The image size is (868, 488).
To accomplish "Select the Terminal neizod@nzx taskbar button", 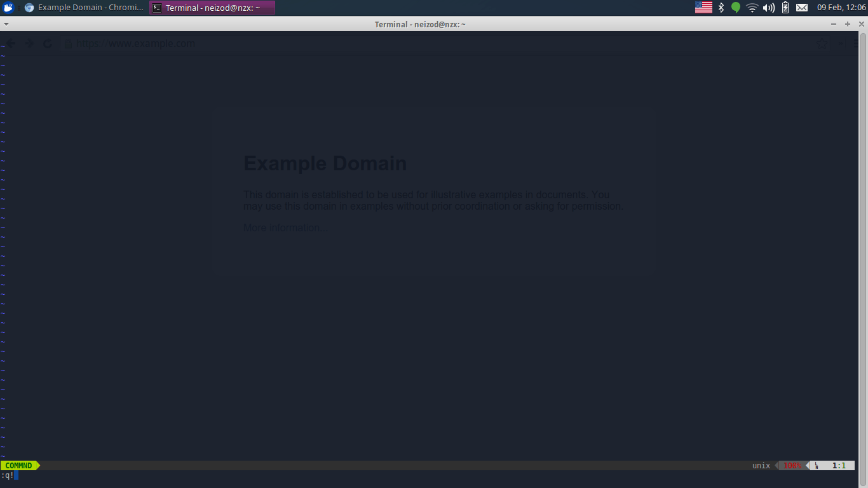I will point(212,8).
